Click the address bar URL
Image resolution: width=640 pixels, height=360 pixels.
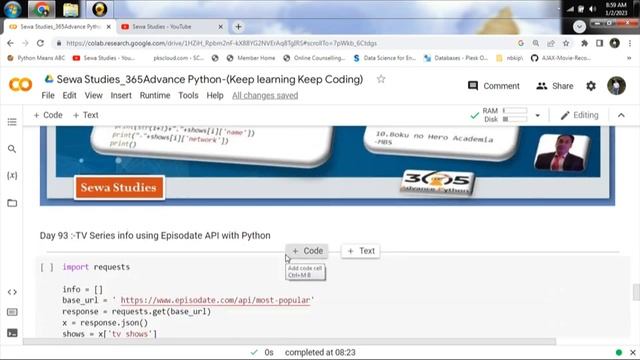(x=221, y=43)
